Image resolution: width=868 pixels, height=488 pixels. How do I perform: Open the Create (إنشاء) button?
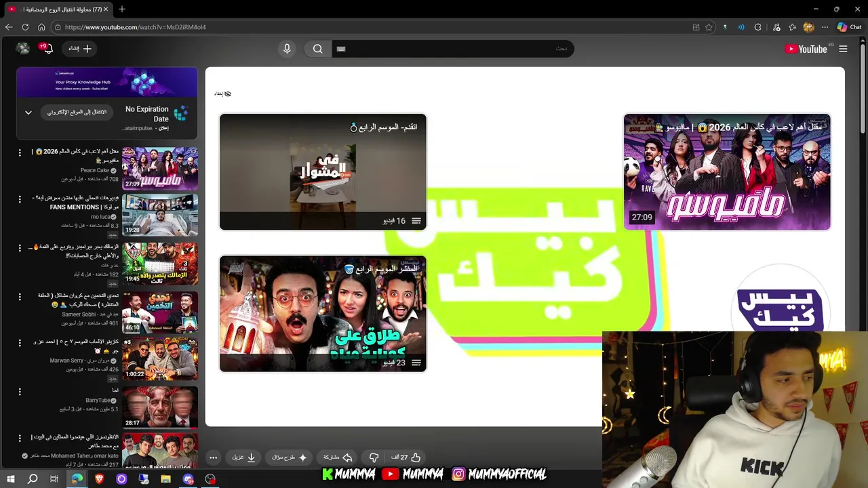tap(80, 49)
